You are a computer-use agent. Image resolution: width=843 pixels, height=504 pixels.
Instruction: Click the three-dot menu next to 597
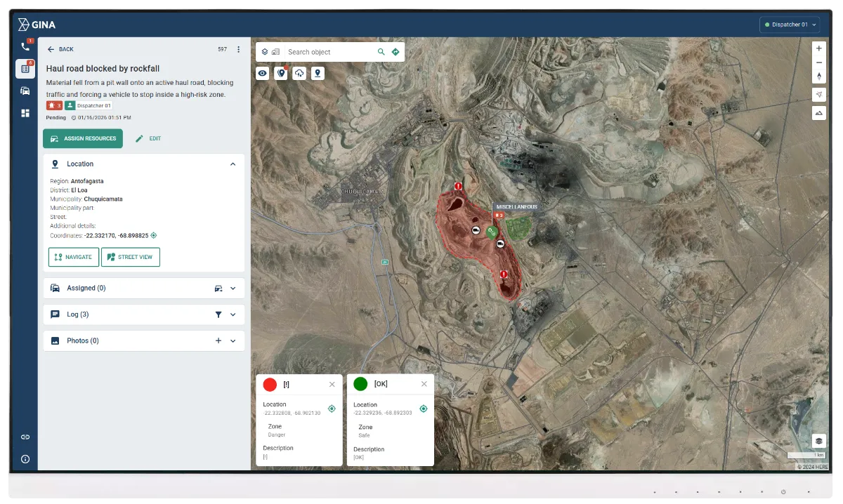click(x=237, y=49)
